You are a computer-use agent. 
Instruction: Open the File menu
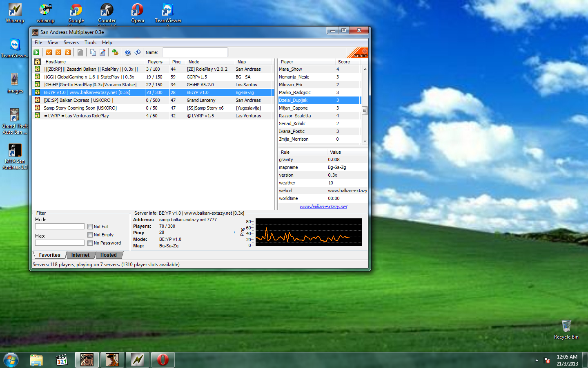coord(38,43)
